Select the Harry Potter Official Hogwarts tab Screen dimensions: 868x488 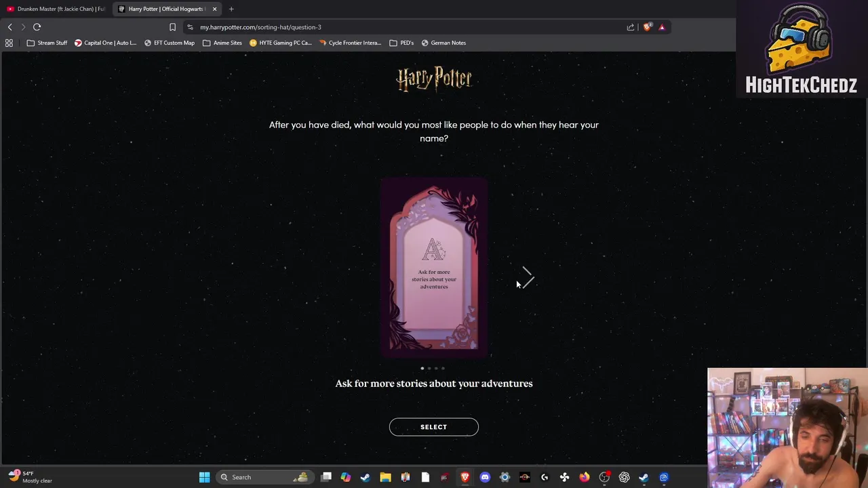[x=167, y=9]
